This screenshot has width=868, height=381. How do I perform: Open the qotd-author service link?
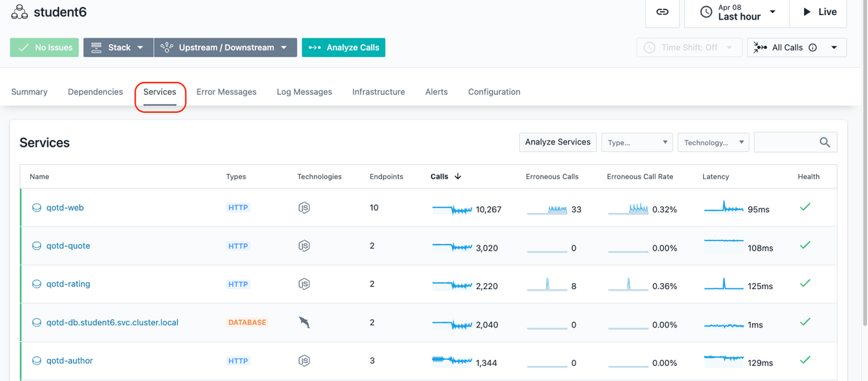pos(70,361)
